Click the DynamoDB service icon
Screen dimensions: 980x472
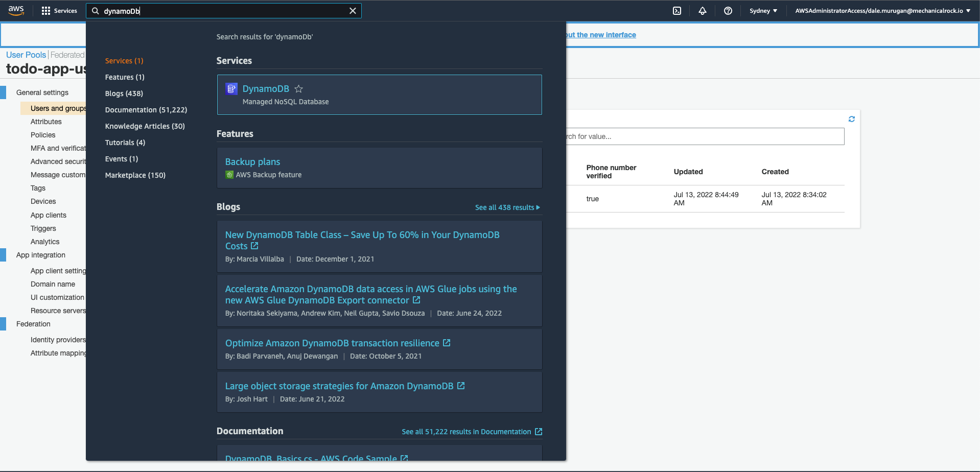point(231,89)
